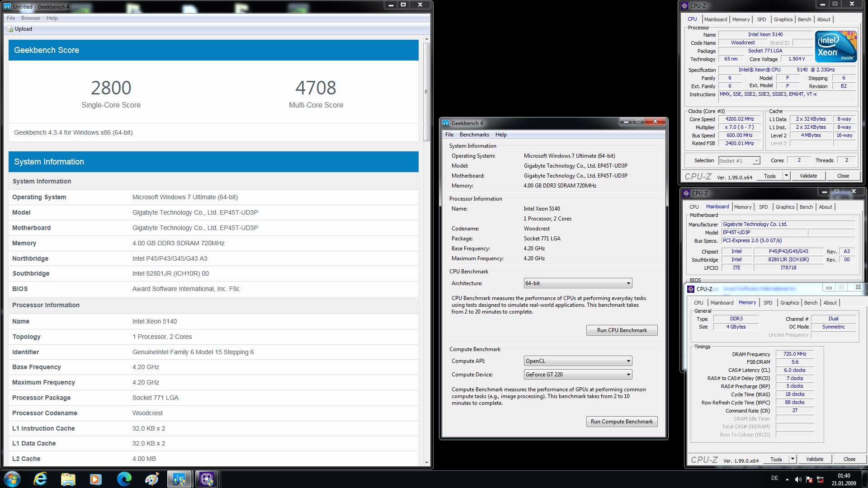868x488 pixels.
Task: Click the Run CPU Benchmark button
Action: click(x=622, y=330)
